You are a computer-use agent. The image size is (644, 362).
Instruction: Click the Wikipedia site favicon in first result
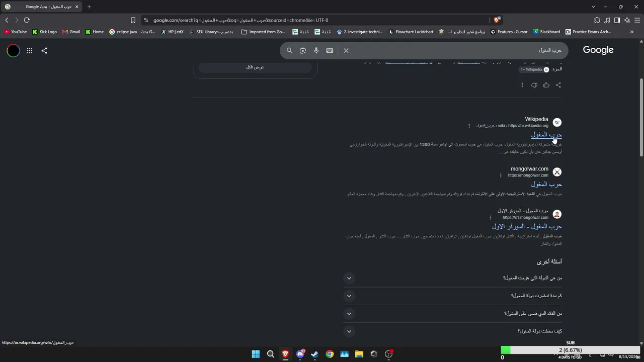(557, 123)
